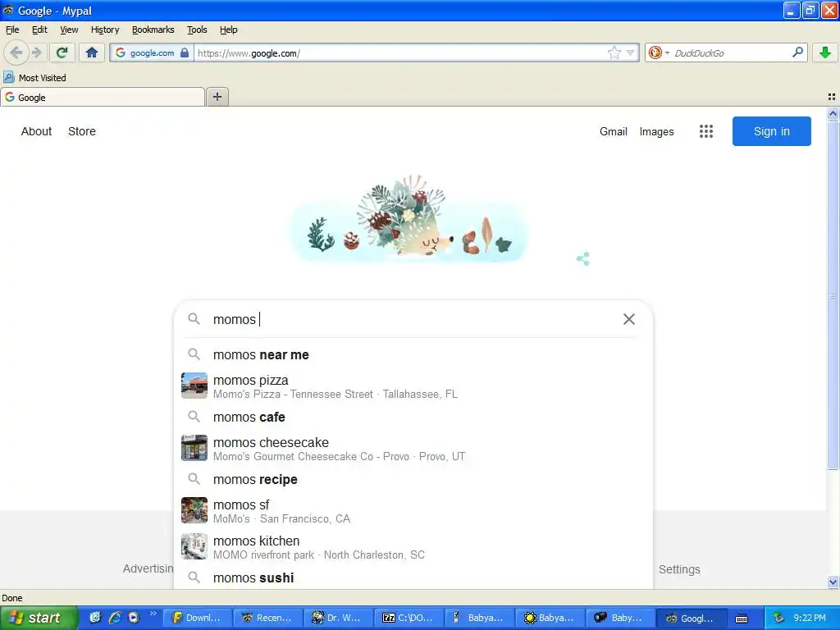Switch to 'Recen...' taskbar window
The height and width of the screenshot is (630, 840).
(268, 618)
